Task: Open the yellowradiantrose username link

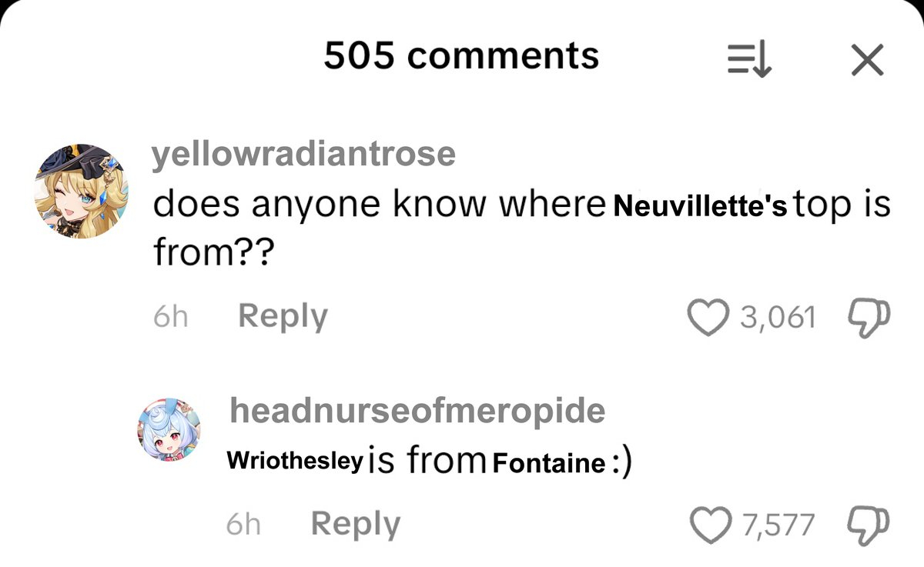Action: click(304, 155)
